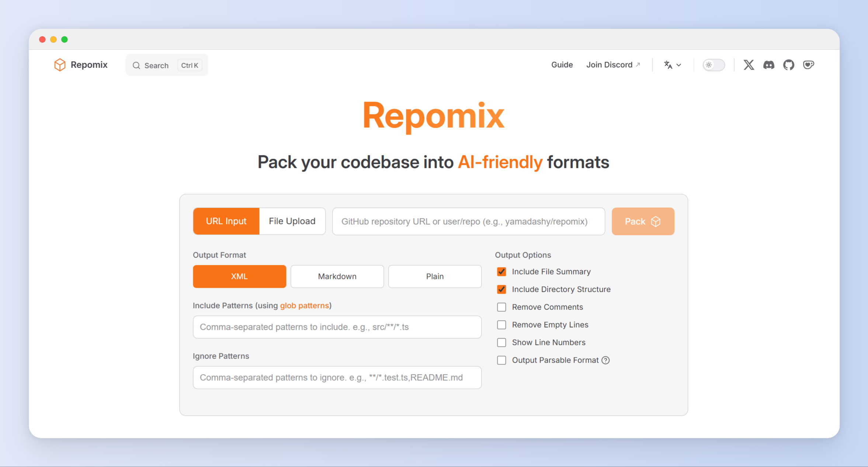Enable Show Line Numbers option

click(501, 343)
